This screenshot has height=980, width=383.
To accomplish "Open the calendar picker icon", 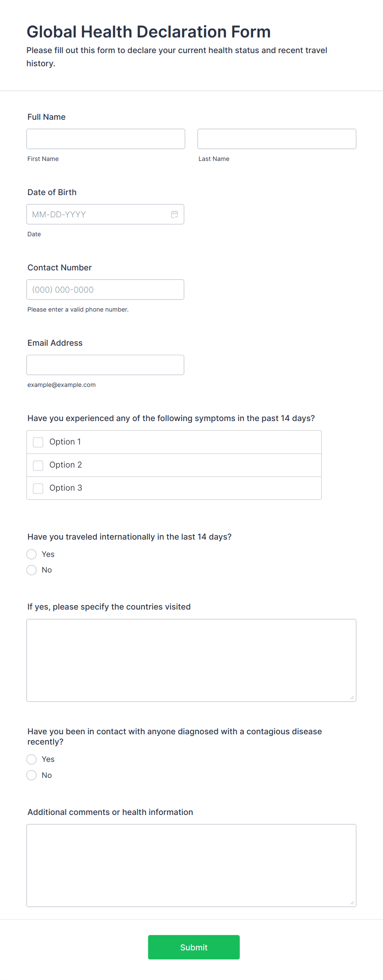I will (x=175, y=214).
